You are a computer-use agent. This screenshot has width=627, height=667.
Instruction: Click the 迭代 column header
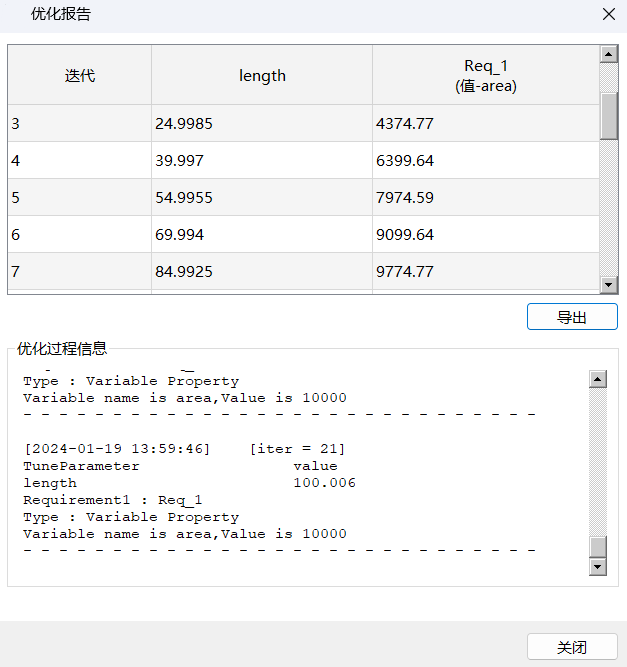[80, 76]
